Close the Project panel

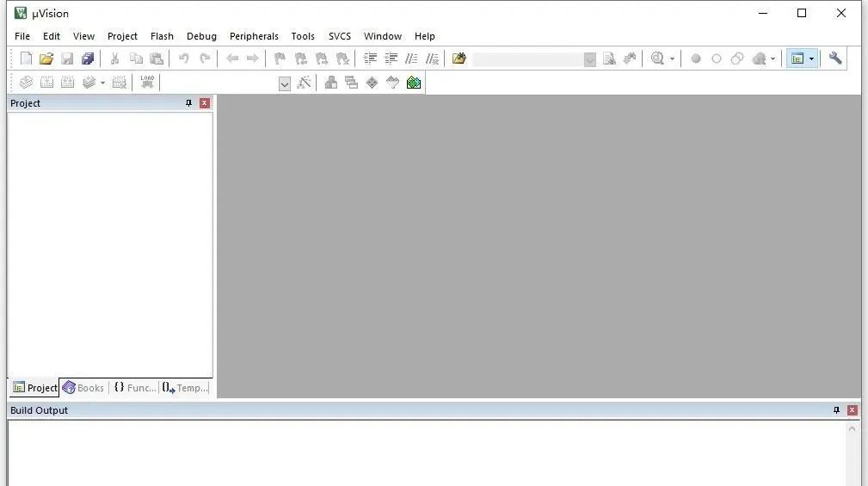(x=204, y=103)
